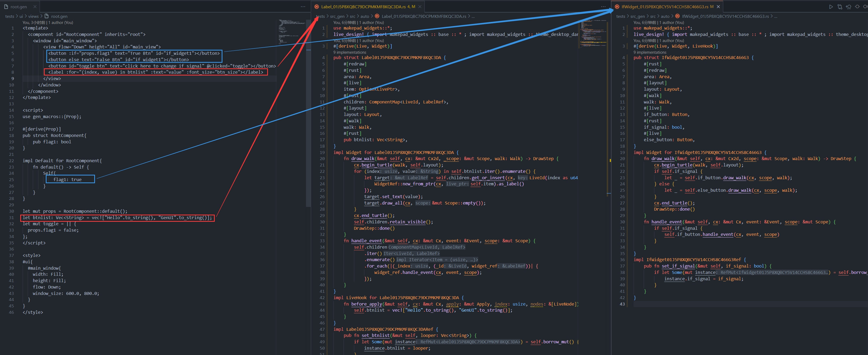Click blame info 'You, 6分钟前' atop IfWidget editor
This screenshot has width=868, height=355.
click(659, 23)
